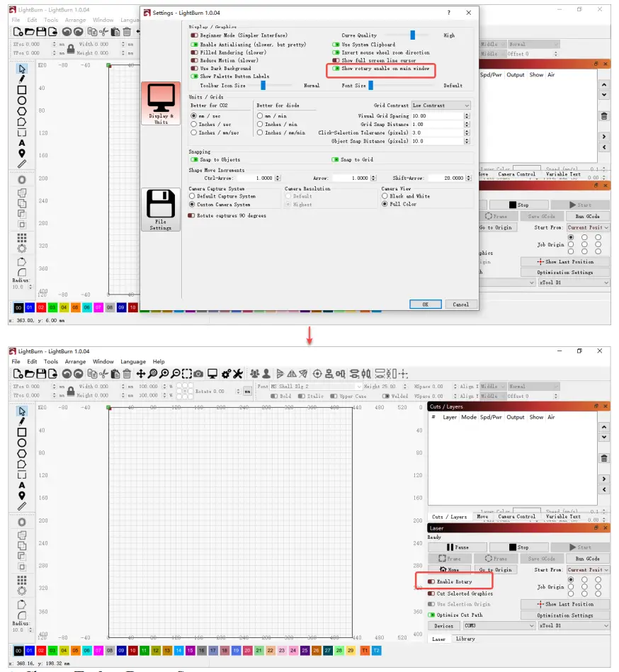Open Help menu in lower LightBurn window
Viewport: 619px width, 672px height.
tap(159, 362)
